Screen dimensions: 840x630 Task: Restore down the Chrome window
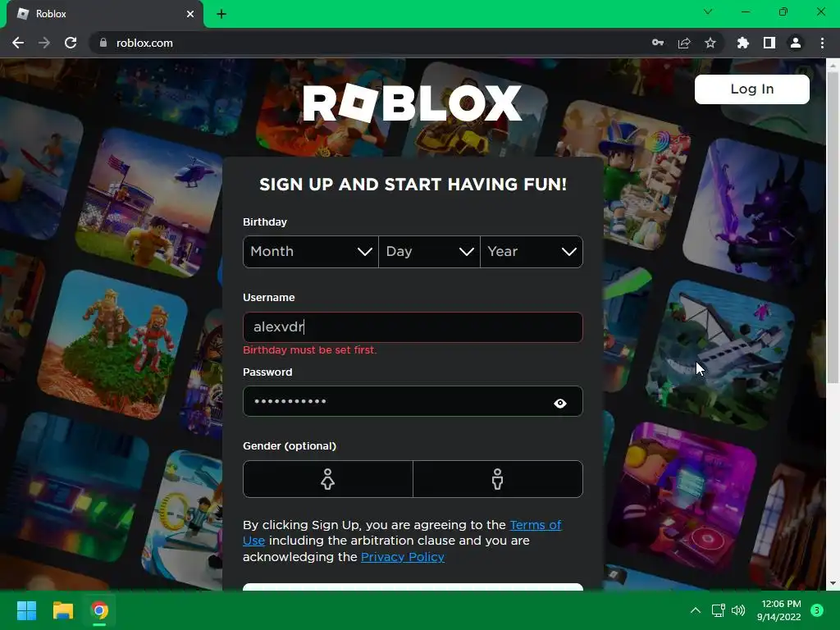coord(783,11)
